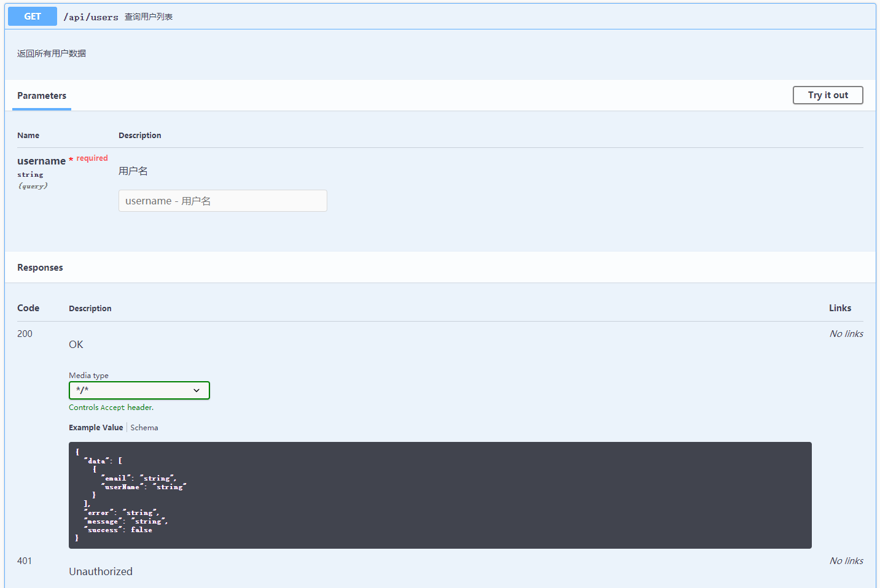This screenshot has width=880, height=588.
Task: Click the JSON example value block
Action: coord(440,495)
